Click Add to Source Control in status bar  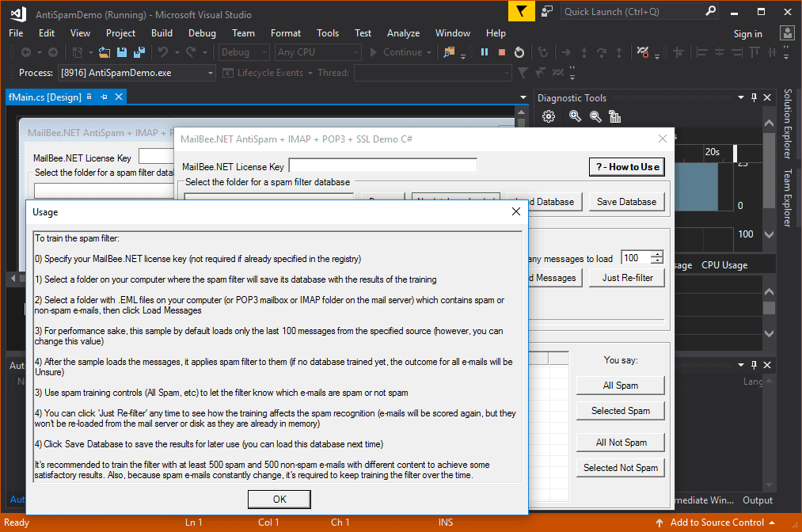(716, 522)
